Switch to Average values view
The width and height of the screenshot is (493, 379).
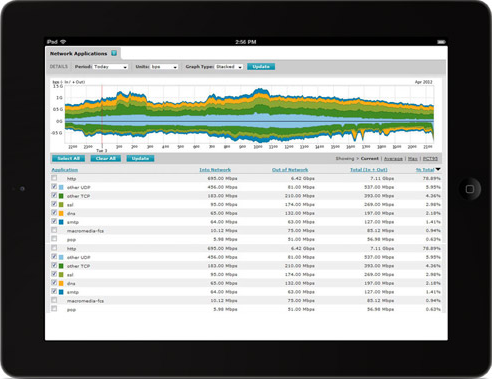[393, 159]
